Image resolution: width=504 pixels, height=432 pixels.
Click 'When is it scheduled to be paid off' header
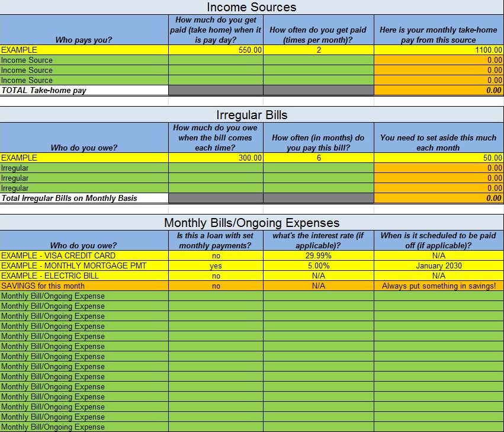(438, 240)
